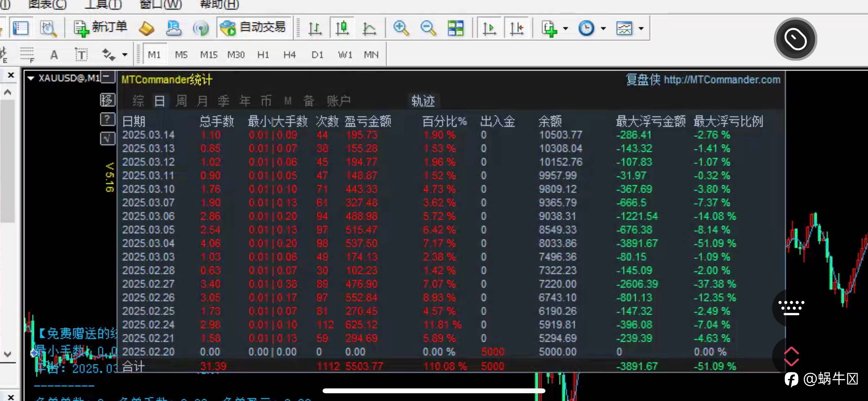Viewport: 868px width, 401px height.
Task: Select the text box tool T
Action: pos(81,55)
